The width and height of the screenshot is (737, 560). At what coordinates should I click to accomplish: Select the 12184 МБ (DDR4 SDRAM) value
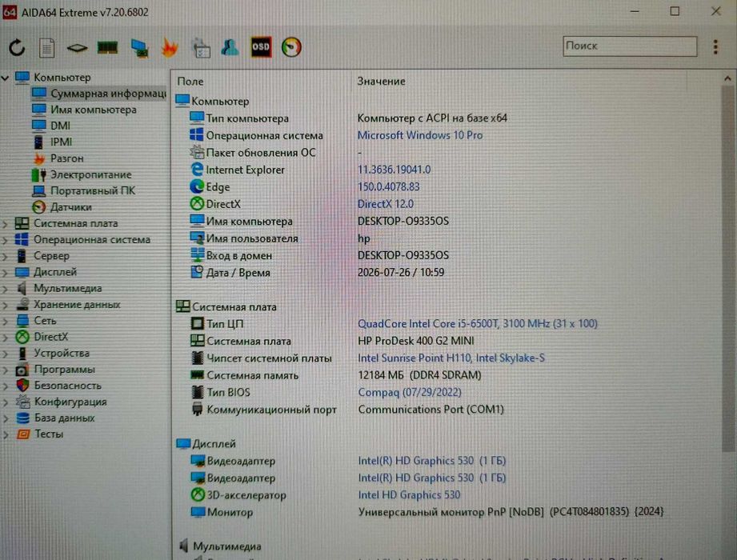click(x=419, y=375)
